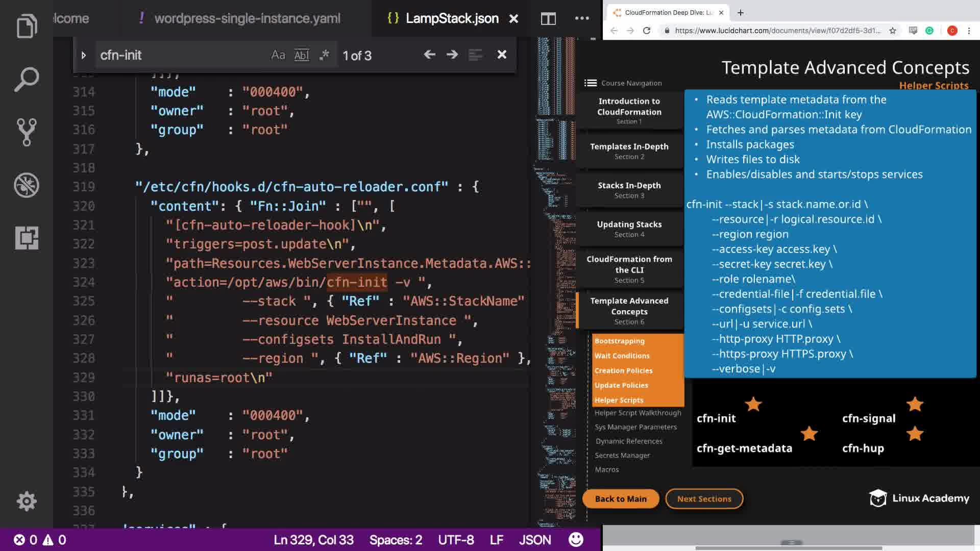980x551 pixels.
Task: Expand the replace field chevron
Action: click(x=84, y=55)
